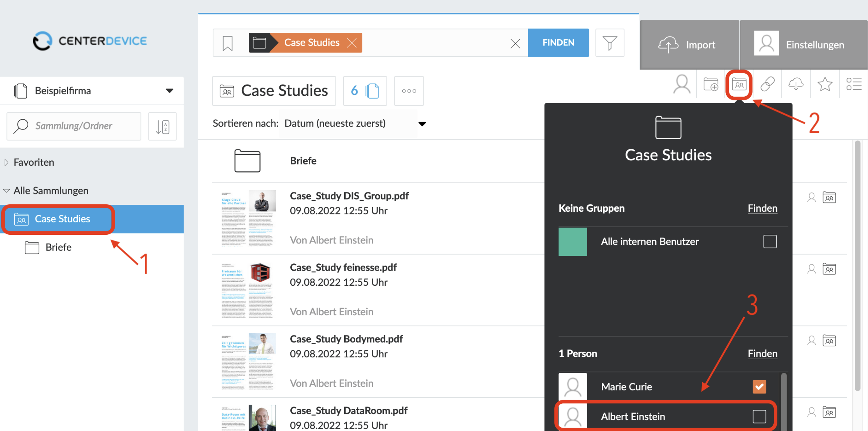Click the Case Studies collection title button
868x431 pixels.
click(x=274, y=91)
